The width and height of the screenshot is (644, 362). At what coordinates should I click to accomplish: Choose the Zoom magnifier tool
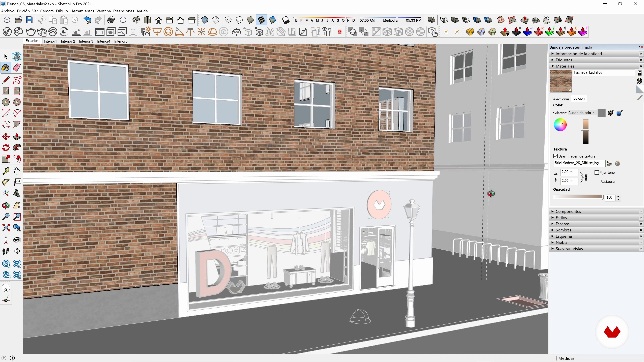tap(6, 217)
